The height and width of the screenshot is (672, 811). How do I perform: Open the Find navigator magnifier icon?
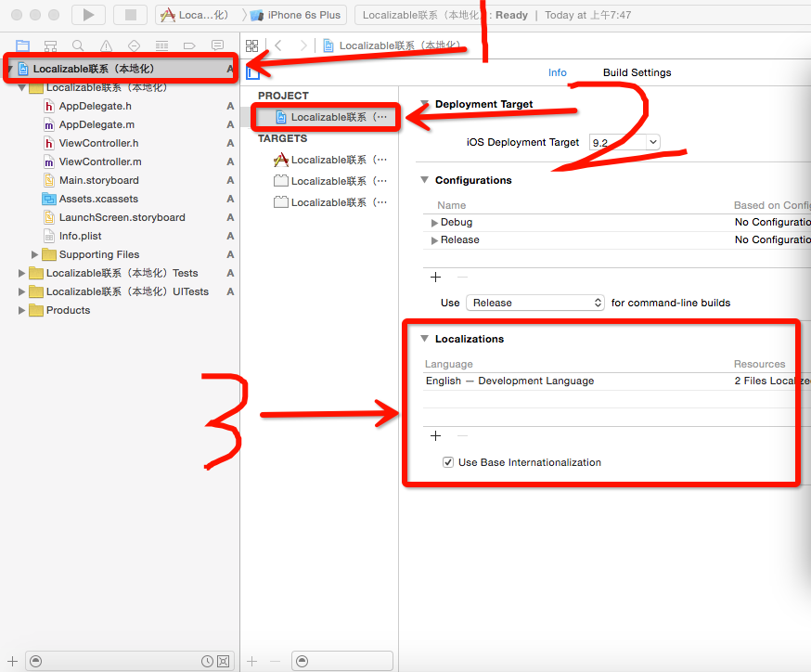78,45
